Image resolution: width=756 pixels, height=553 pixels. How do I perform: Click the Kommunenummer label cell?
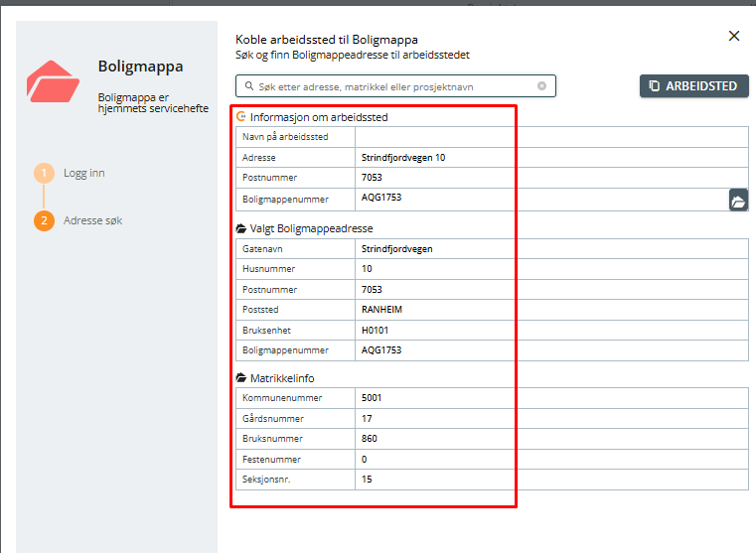(x=296, y=398)
